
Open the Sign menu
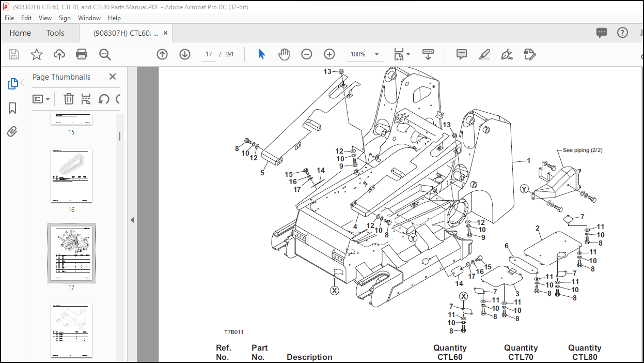(65, 18)
